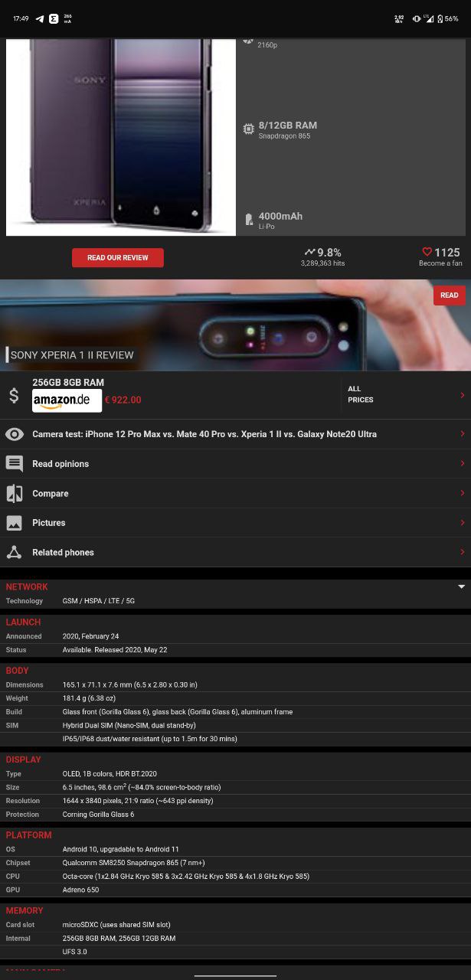471x980 pixels.
Task: Tap the € 922.00 price
Action: (123, 400)
